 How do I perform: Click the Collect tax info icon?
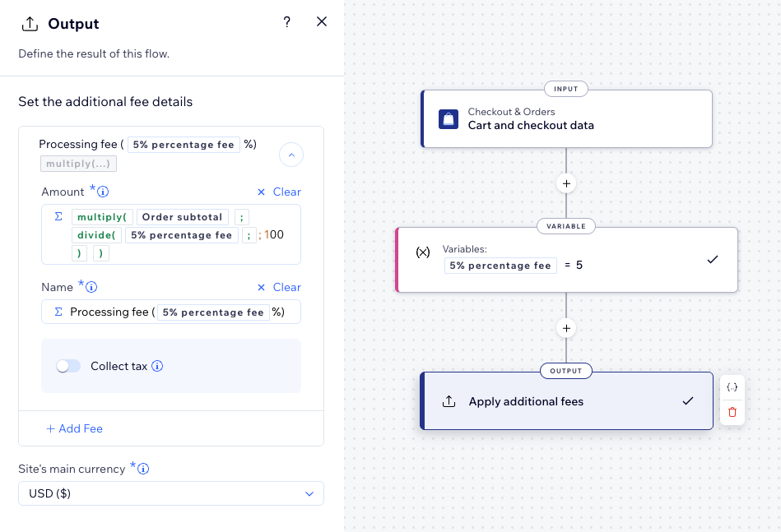[x=157, y=366]
